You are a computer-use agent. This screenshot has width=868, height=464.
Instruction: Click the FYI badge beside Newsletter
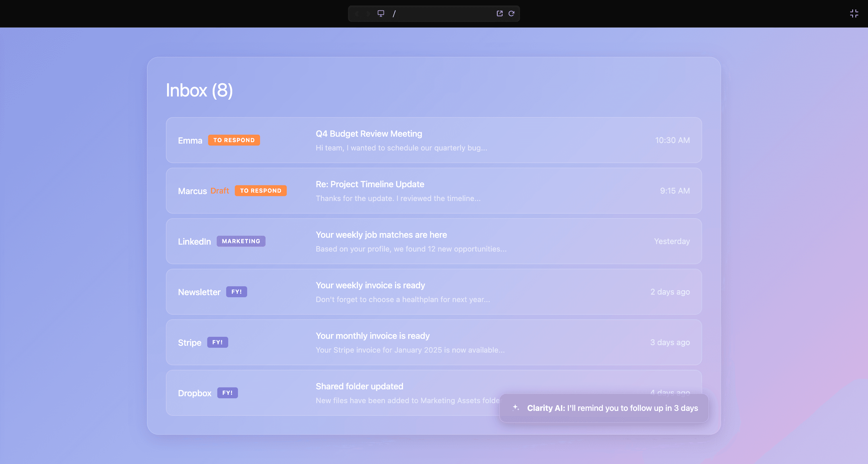click(236, 292)
